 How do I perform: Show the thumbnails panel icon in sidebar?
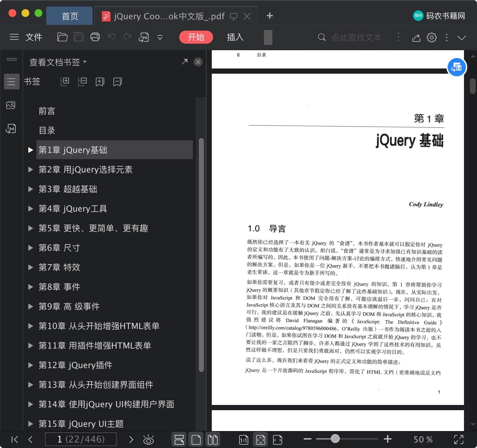click(x=11, y=105)
